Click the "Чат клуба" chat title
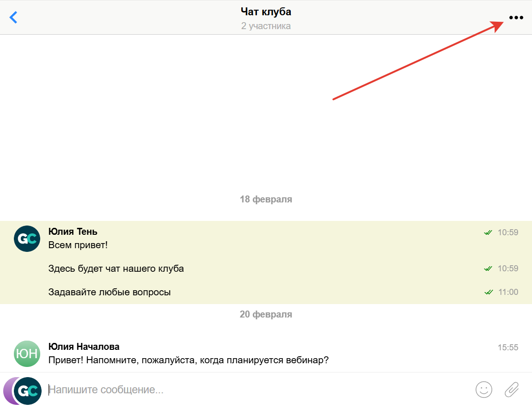 [x=266, y=12]
